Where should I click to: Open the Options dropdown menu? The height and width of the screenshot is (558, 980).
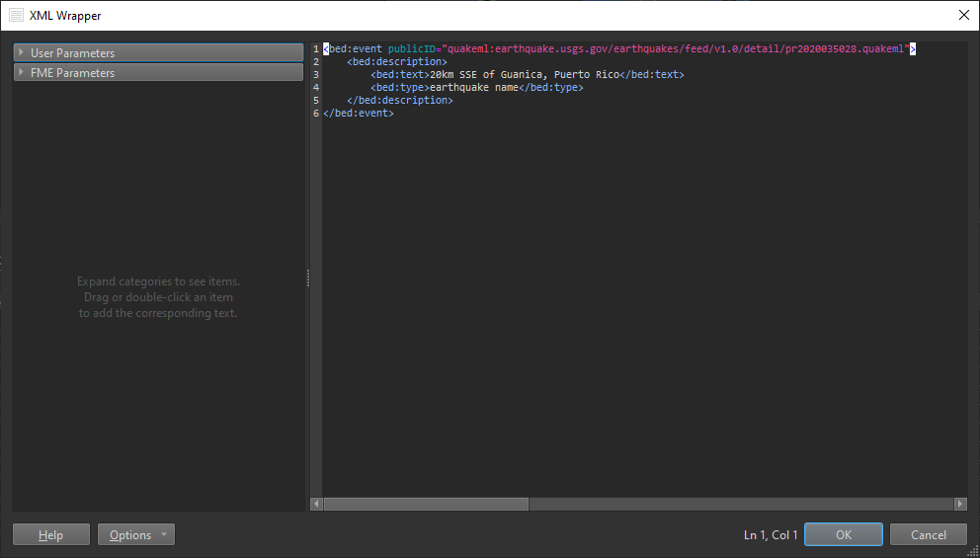136,535
